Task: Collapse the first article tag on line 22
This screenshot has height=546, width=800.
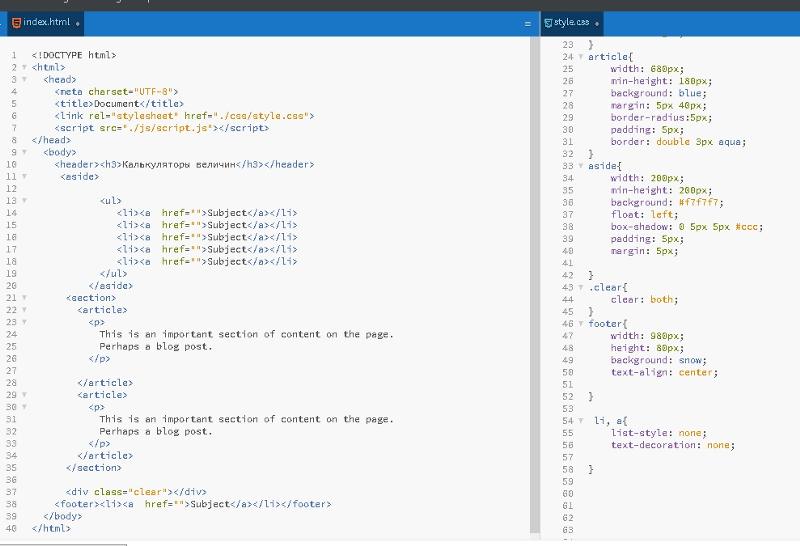Action: (24, 310)
